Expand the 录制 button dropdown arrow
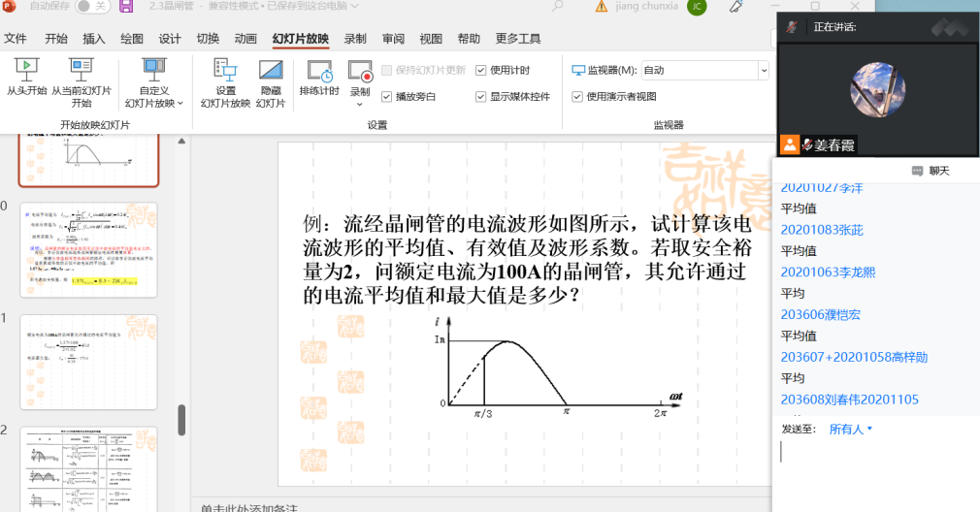This screenshot has width=980, height=512. tap(360, 104)
